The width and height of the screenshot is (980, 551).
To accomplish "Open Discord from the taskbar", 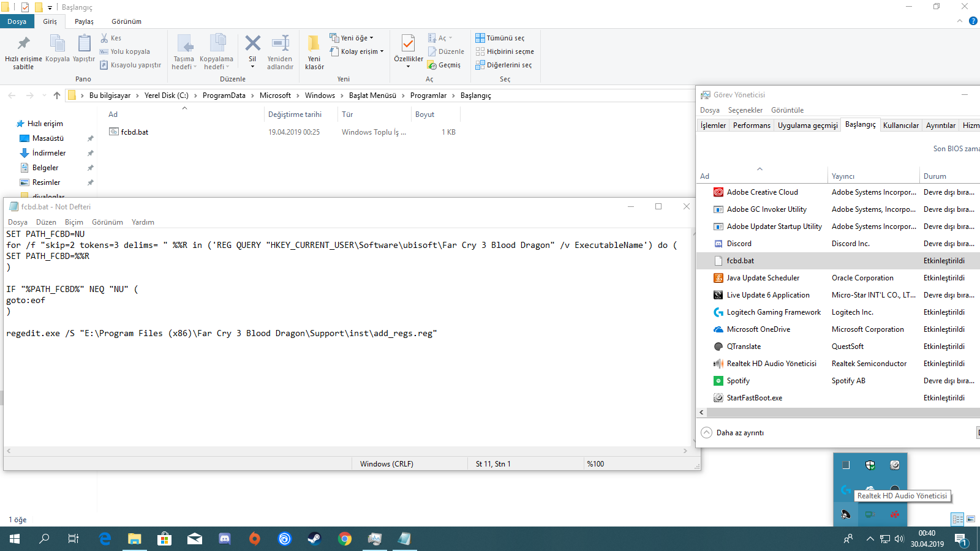I will [225, 539].
